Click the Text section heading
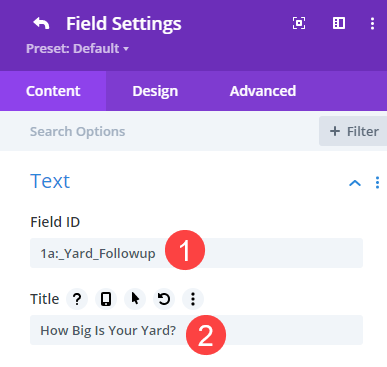Screen dimensions: 387x367 [50, 181]
